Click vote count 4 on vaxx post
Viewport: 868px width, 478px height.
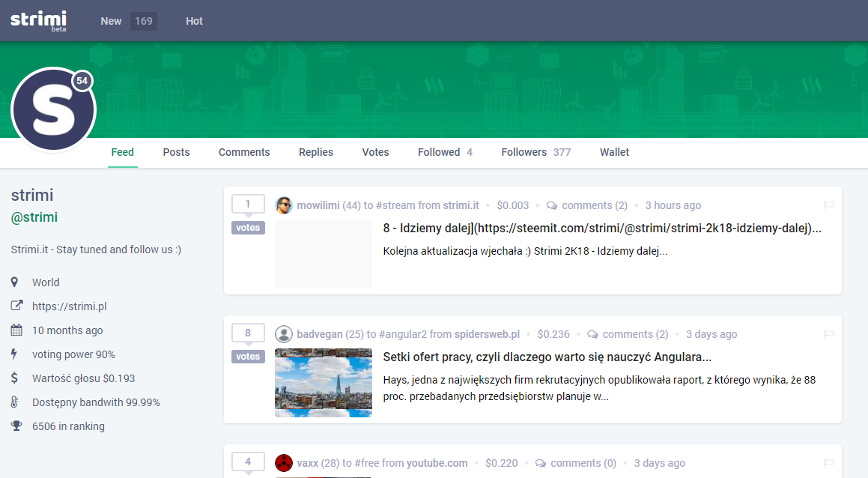pos(248,462)
